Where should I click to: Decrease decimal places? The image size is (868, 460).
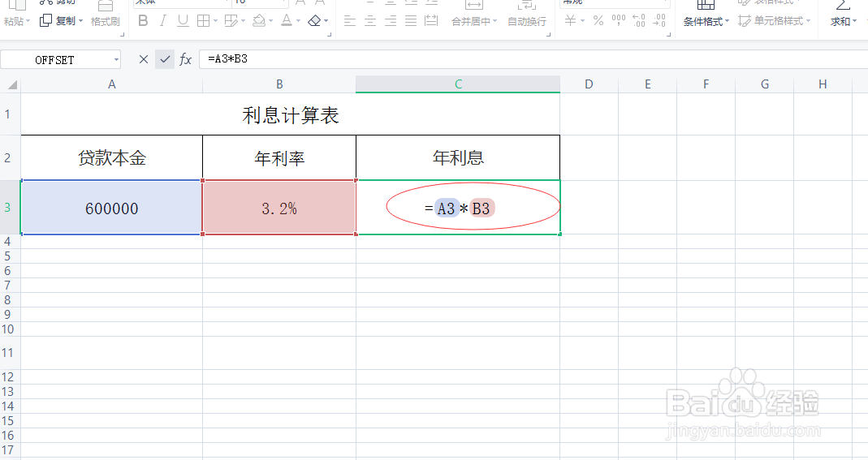click(659, 21)
